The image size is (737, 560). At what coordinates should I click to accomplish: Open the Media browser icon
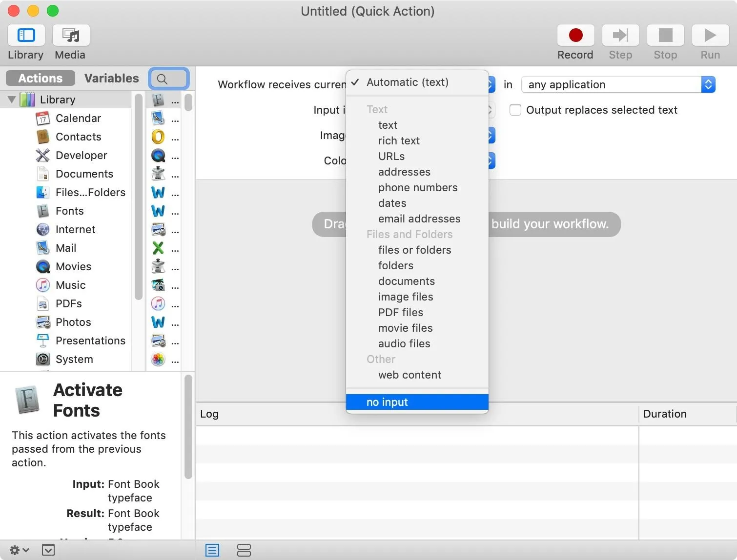[x=71, y=36]
